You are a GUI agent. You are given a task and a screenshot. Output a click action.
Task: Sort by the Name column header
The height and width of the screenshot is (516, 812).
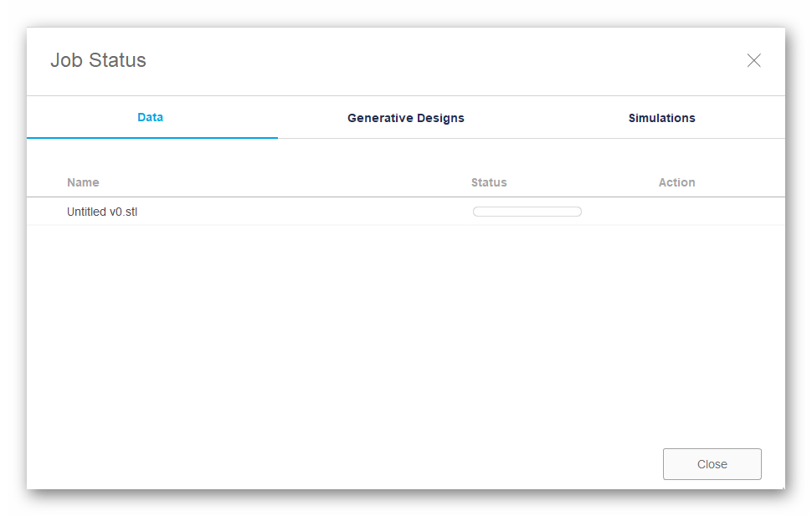83,182
